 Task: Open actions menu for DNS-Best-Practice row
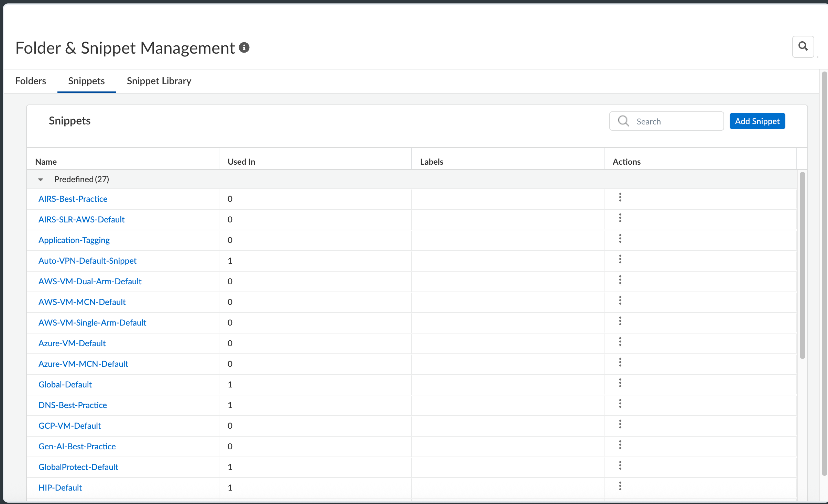pos(620,404)
